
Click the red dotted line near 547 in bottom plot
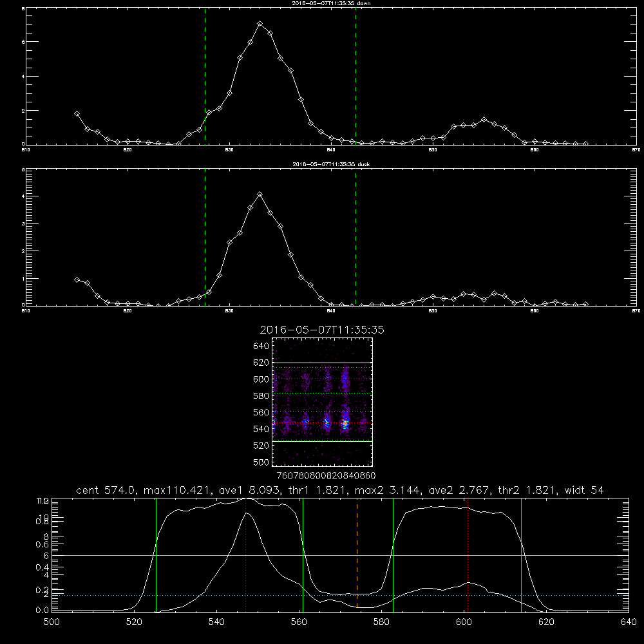point(245,555)
